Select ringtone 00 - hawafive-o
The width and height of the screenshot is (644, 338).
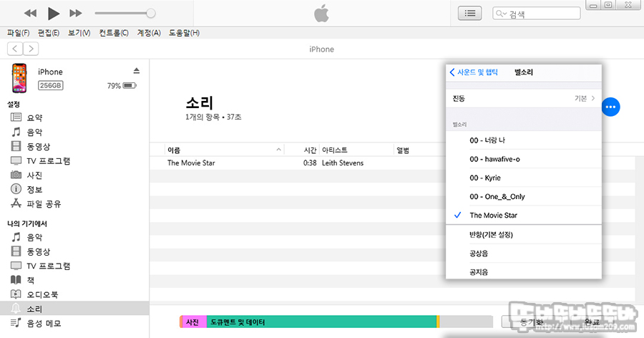(524, 159)
